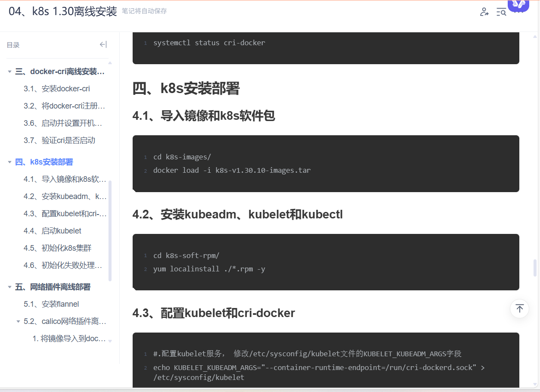Click the main page scrollbar thumb

click(x=535, y=268)
